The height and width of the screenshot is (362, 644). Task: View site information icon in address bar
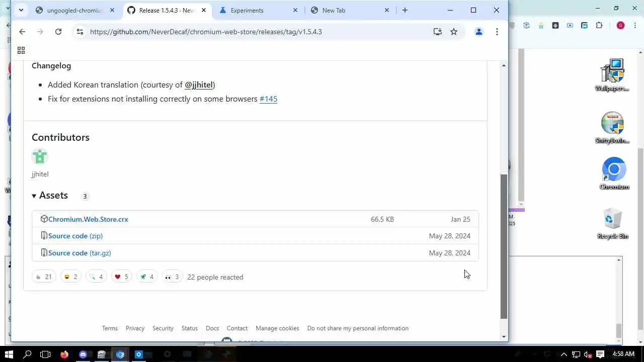point(79,32)
